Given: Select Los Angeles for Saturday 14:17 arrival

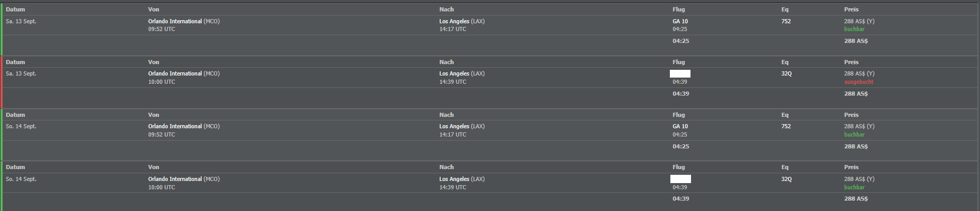Looking at the screenshot, I should tap(454, 21).
